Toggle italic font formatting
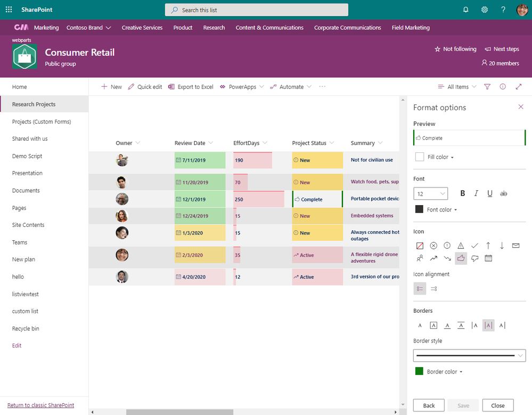Viewport: 532px width, 415px height. 476,193
